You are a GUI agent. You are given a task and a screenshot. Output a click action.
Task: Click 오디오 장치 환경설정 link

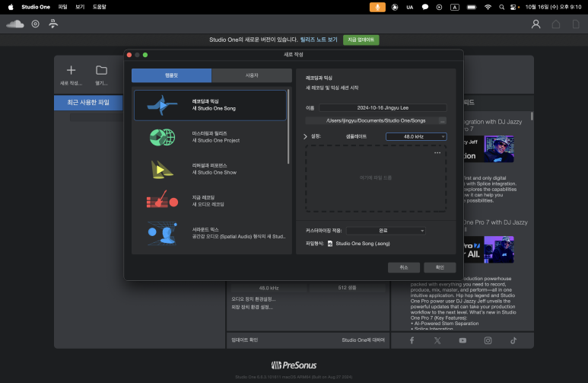(x=253, y=299)
